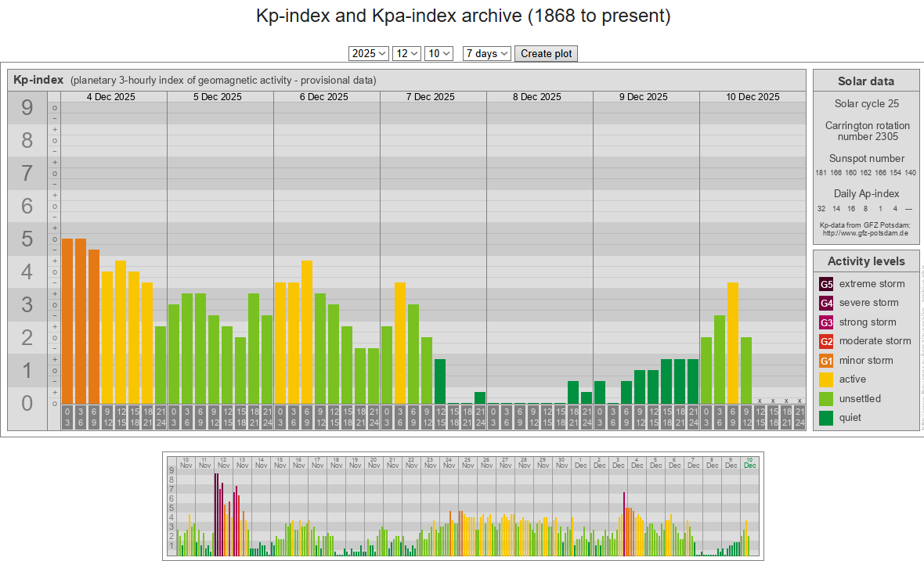Viewport: 924px width, 561px height.
Task: Open the '7 days' range dropdown
Action: point(486,53)
